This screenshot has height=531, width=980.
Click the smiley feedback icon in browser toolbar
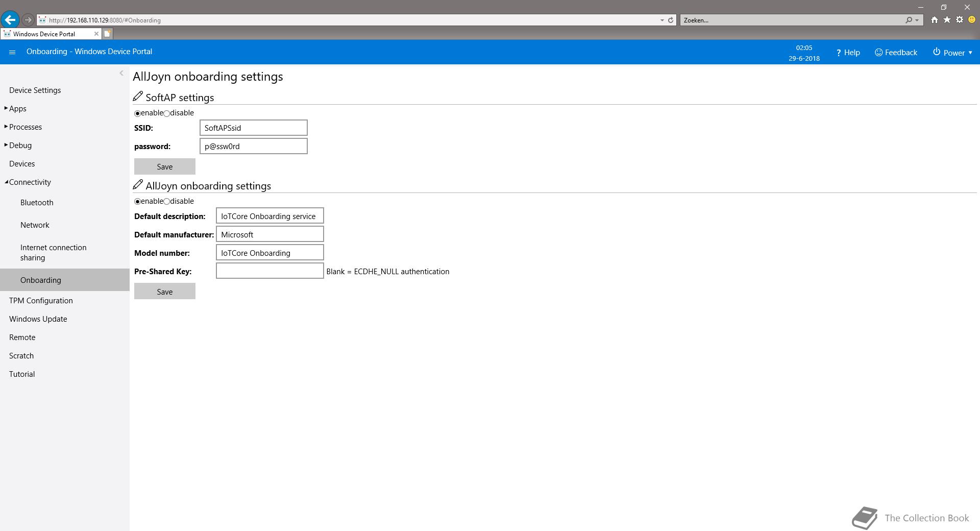pos(972,20)
